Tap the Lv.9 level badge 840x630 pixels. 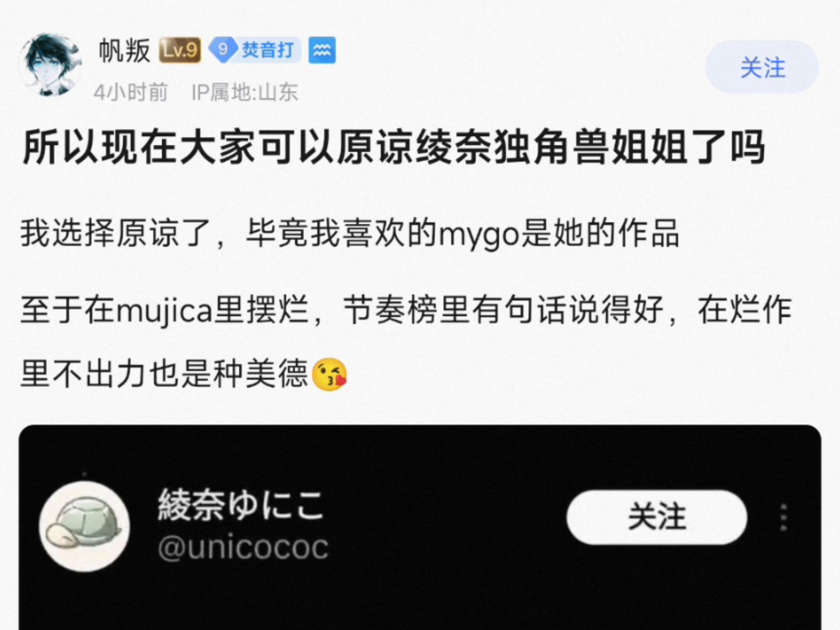coord(180,50)
